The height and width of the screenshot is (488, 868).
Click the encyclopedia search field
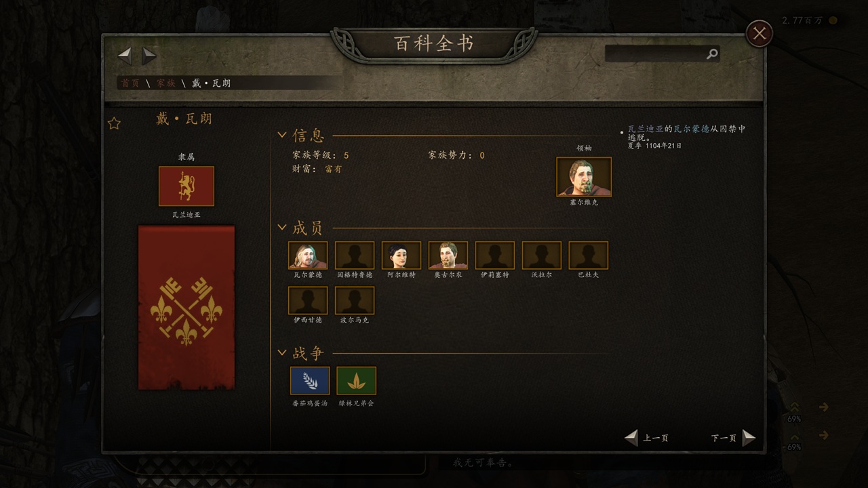(x=655, y=54)
